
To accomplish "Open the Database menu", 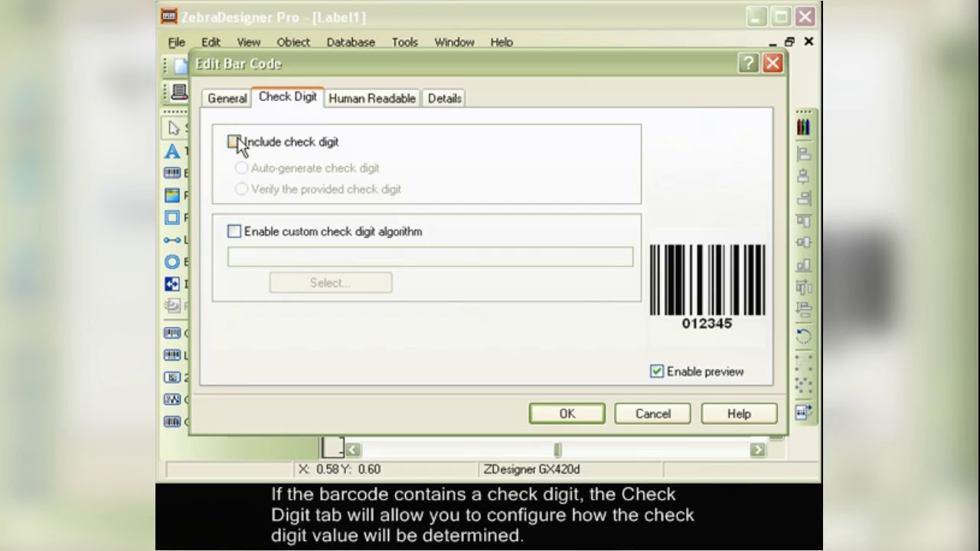I will click(x=351, y=42).
